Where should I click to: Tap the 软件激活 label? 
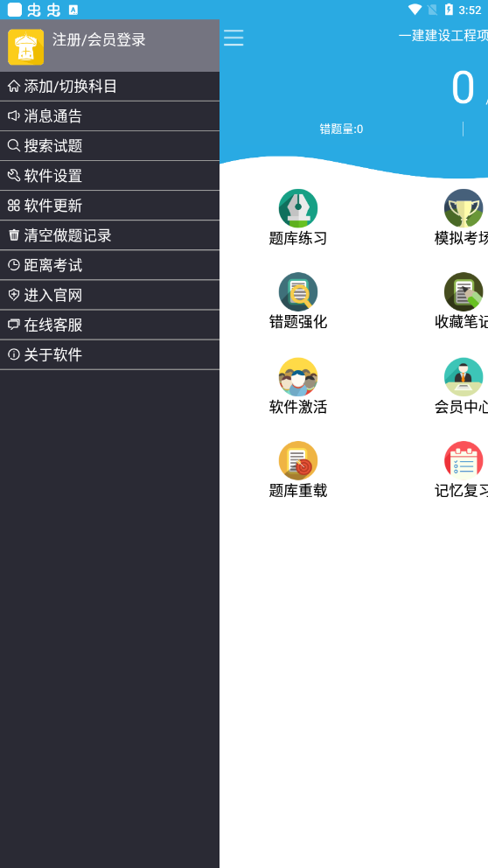298,408
